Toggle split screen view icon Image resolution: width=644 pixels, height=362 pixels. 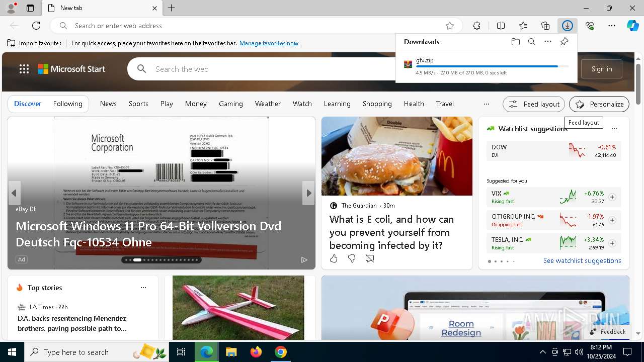(x=501, y=26)
